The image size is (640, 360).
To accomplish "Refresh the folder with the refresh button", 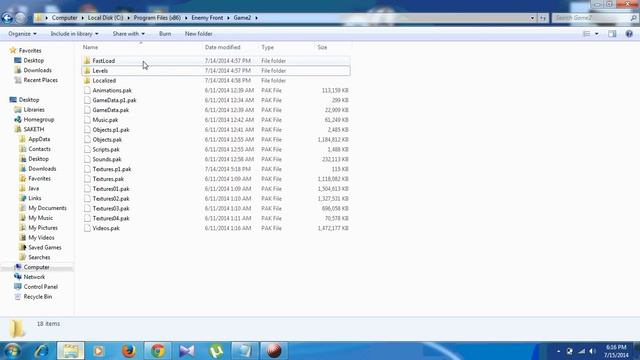I will [x=542, y=18].
